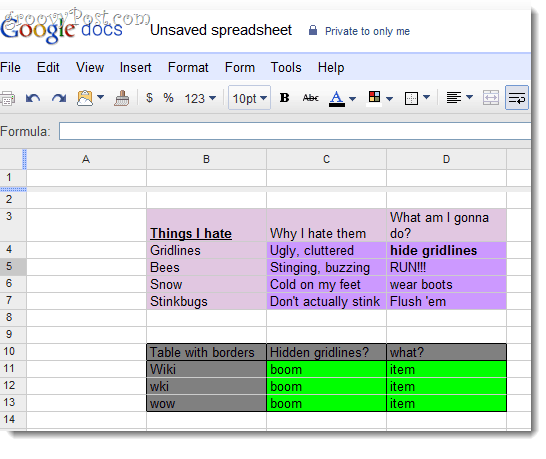Click the clipboard paste icon
Screen dimensions: 546x459
85,98
